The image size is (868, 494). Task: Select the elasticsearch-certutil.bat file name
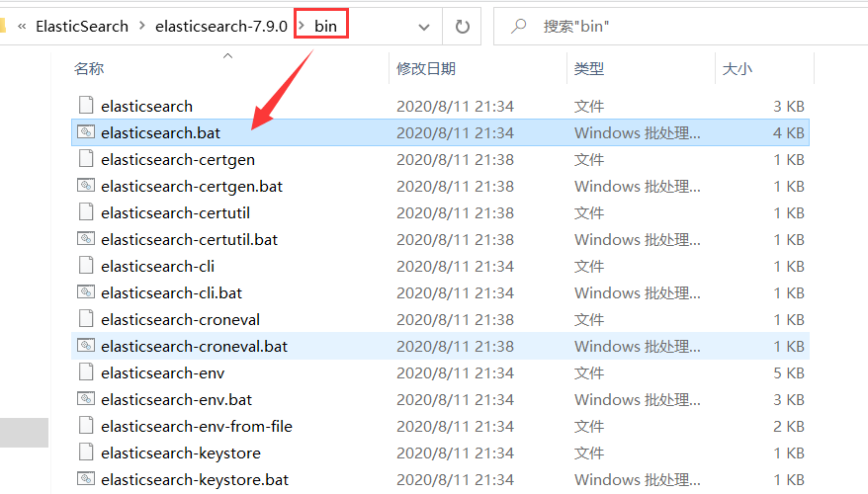[x=190, y=239]
